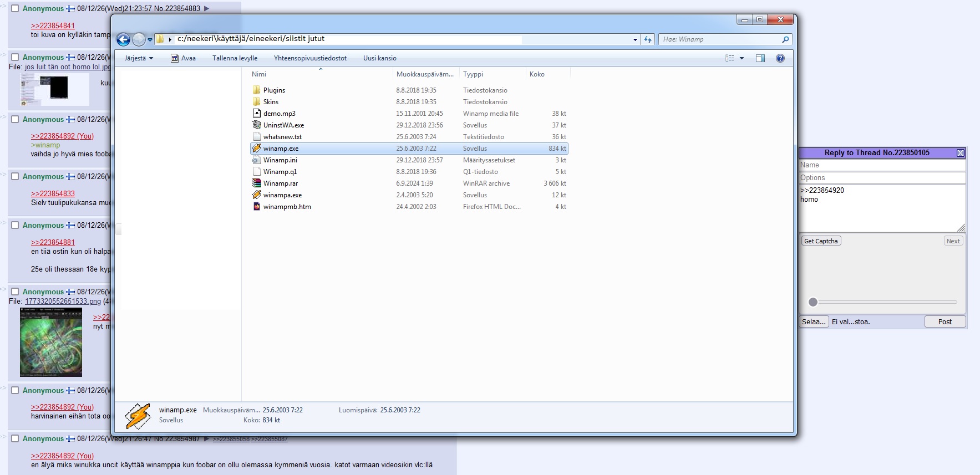Create folder with Uusi kansio

pyautogui.click(x=380, y=58)
